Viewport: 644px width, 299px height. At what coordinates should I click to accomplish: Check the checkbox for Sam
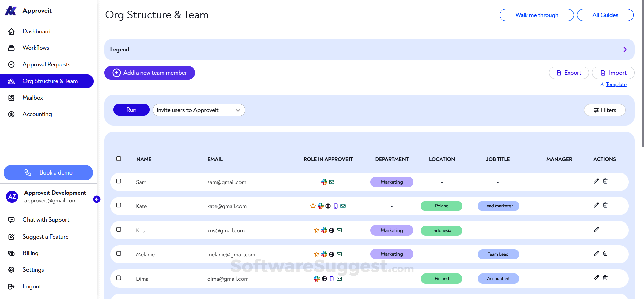pyautogui.click(x=119, y=181)
